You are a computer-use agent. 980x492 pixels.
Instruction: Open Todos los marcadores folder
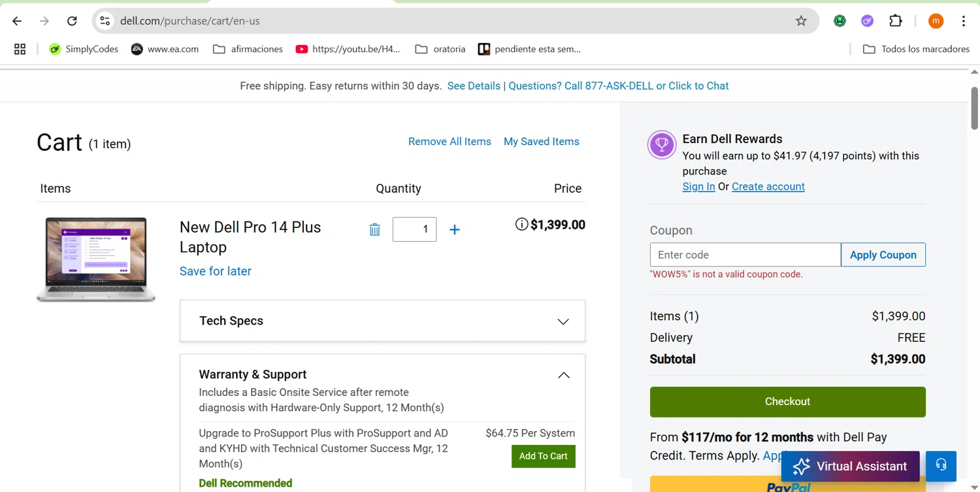(x=916, y=49)
